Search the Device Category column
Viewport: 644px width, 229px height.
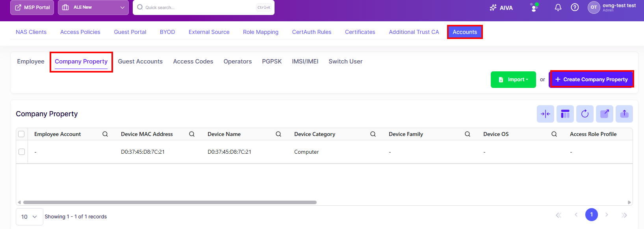tap(373, 134)
